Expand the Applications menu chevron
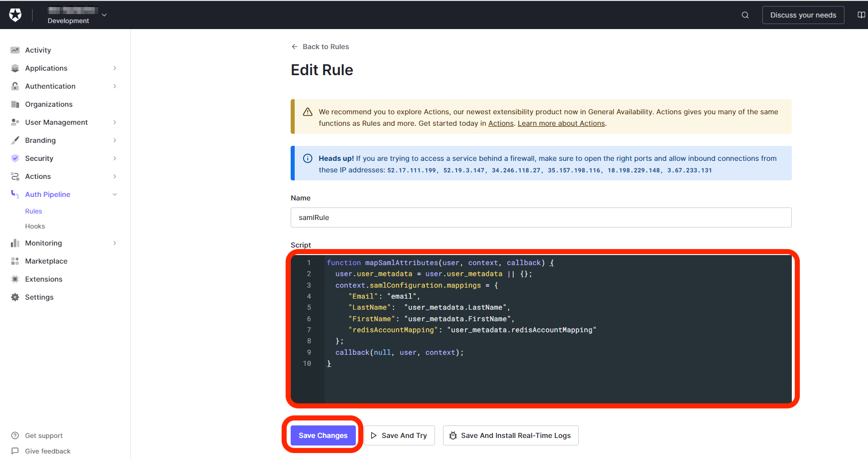 [115, 68]
